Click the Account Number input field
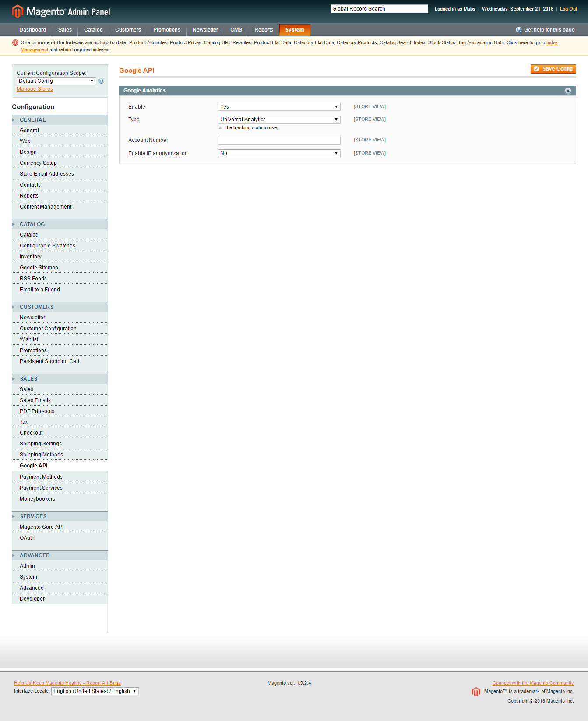This screenshot has width=588, height=721. point(279,140)
